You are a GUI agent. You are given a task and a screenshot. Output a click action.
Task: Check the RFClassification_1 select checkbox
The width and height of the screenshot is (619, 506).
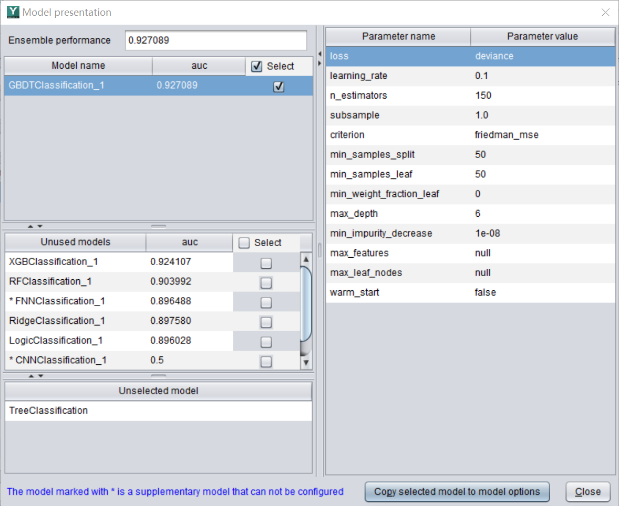[x=266, y=282]
